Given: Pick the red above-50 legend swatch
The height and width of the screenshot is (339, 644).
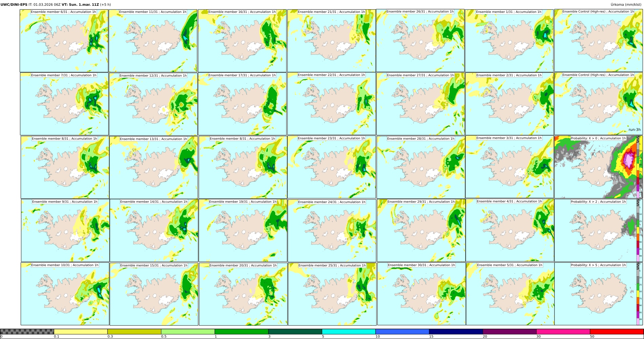Looking at the screenshot, I should click(617, 332).
